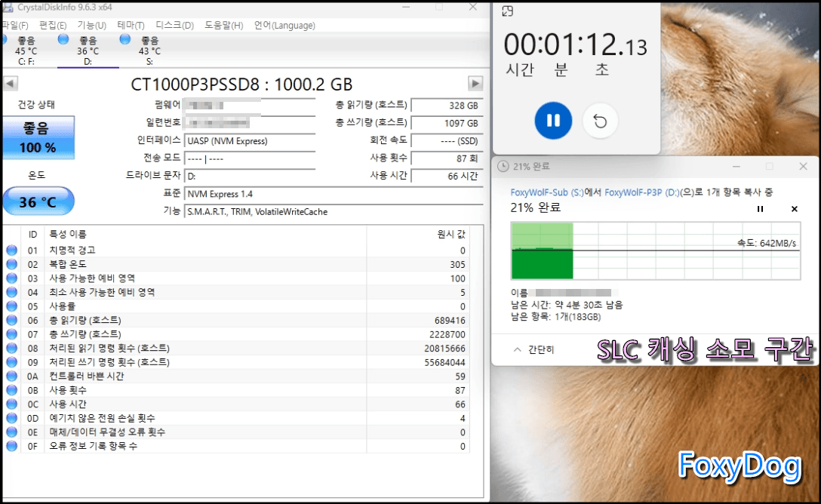Select the C: F: drive tab at 45 °C
Image resolution: width=821 pixels, height=504 pixels.
[x=26, y=51]
